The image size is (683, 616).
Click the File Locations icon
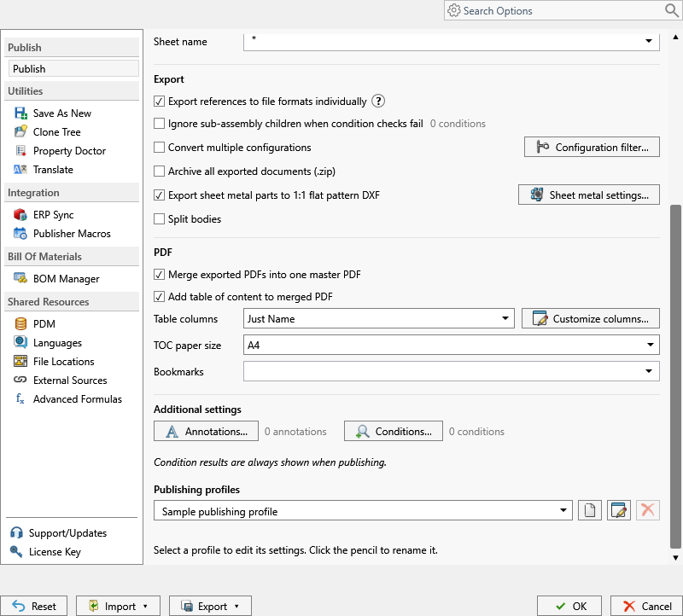[20, 361]
